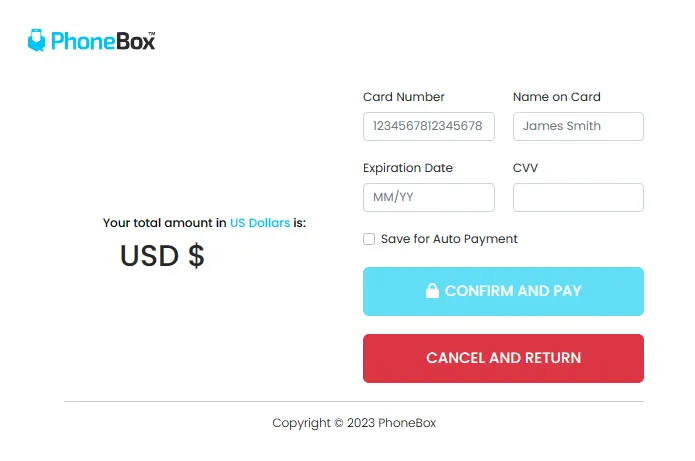The height and width of the screenshot is (461, 695).
Task: Select the Expiration Date MM/YY field
Action: [x=428, y=197]
